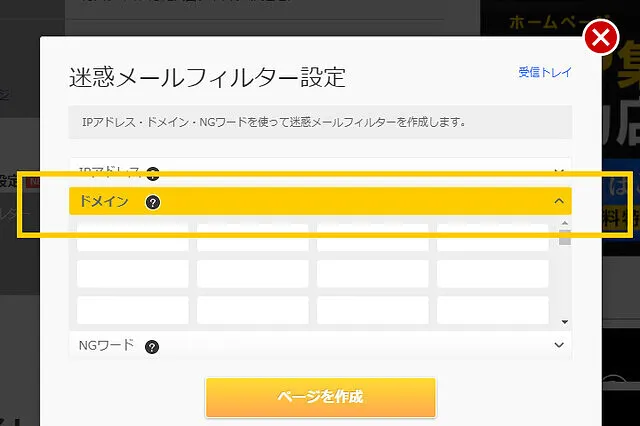The height and width of the screenshot is (426, 640).
Task: Expand the NGワード section chevron
Action: click(559, 345)
